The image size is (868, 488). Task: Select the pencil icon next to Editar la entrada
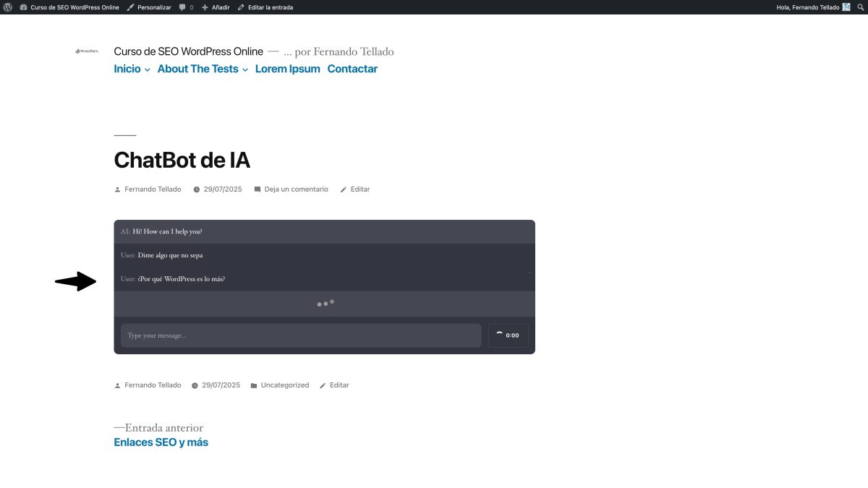click(241, 7)
